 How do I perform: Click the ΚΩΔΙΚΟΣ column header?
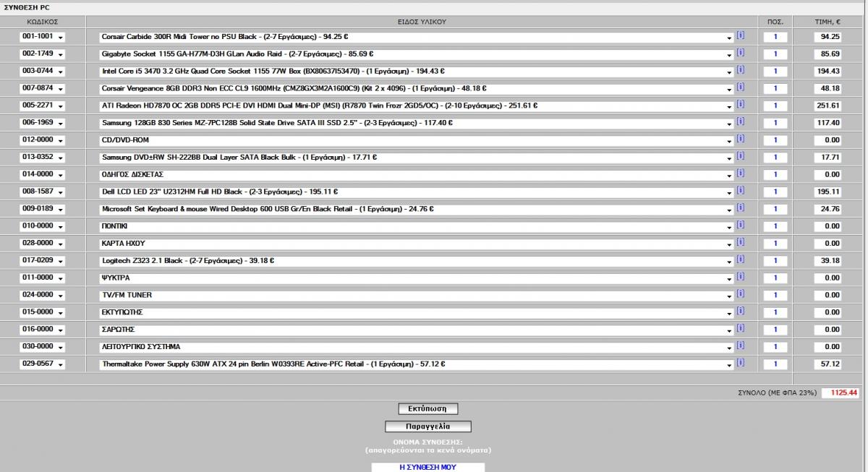tap(42, 22)
